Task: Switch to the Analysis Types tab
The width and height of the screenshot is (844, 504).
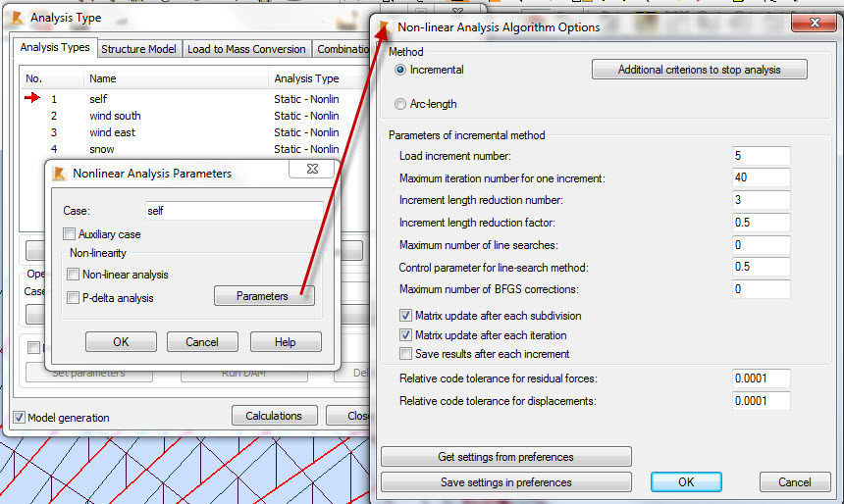Action: coord(55,47)
